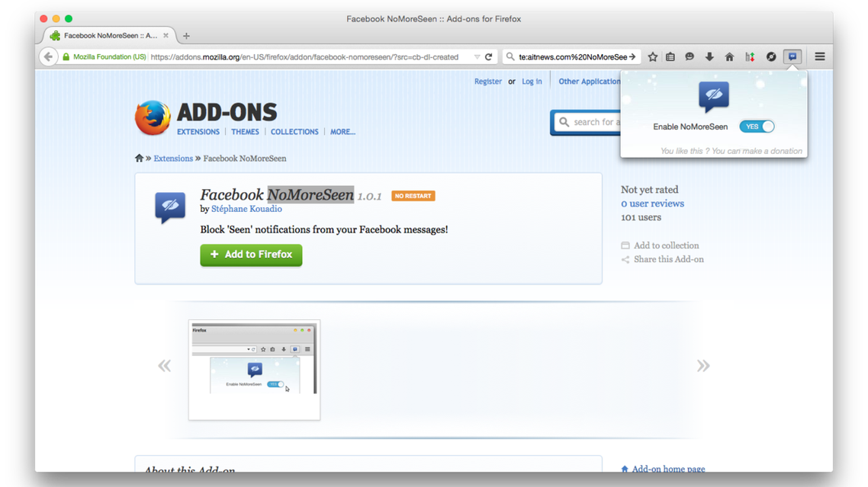This screenshot has width=868, height=487.
Task: Close the Facebook NoMoreSeen tab
Action: [x=166, y=35]
